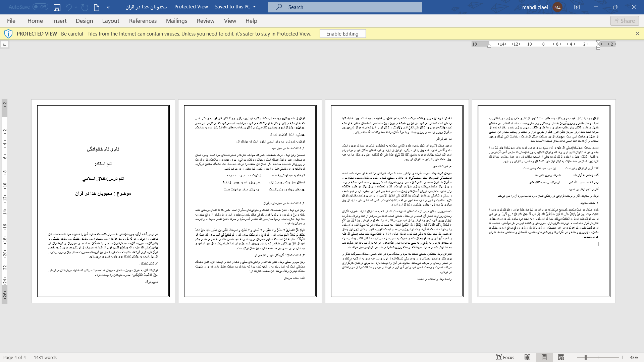Close the Protected View message bar

tap(638, 34)
